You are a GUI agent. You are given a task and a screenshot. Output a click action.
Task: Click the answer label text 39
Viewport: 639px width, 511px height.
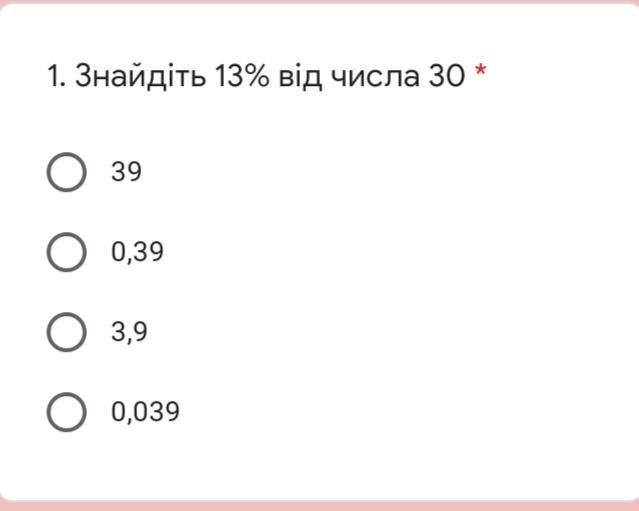(x=127, y=172)
